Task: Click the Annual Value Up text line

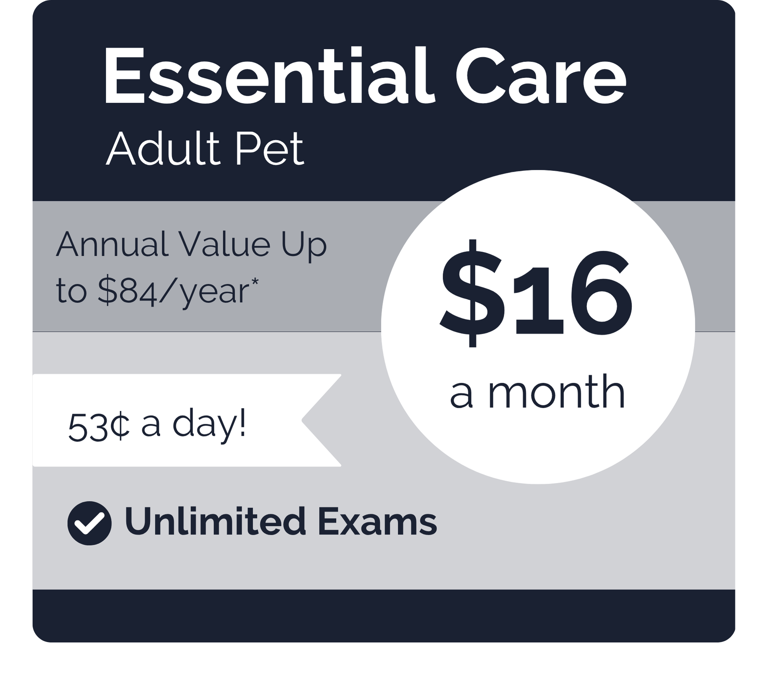Action: (x=191, y=245)
